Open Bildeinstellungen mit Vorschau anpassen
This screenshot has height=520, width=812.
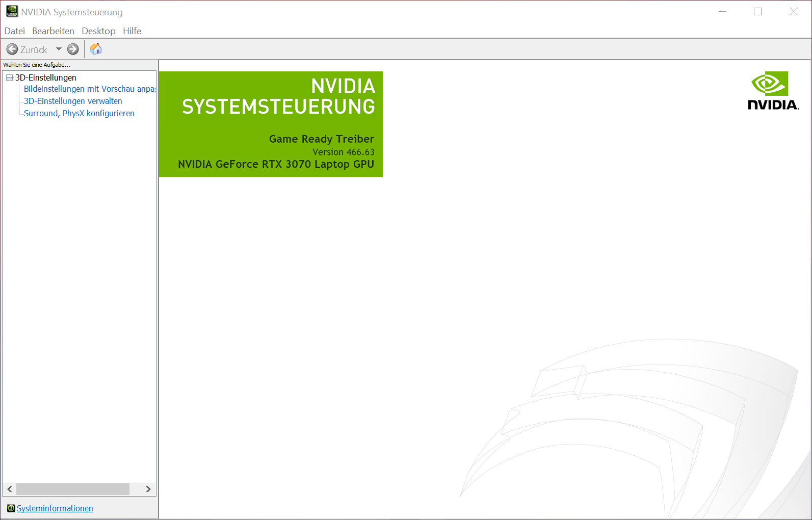[x=90, y=89]
